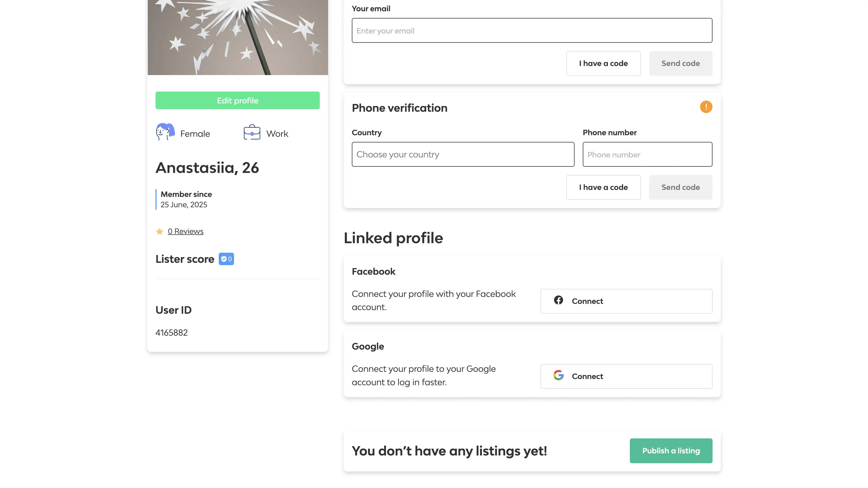The width and height of the screenshot is (868, 488).
Task: Click the Female gender avatar icon
Action: tap(165, 132)
